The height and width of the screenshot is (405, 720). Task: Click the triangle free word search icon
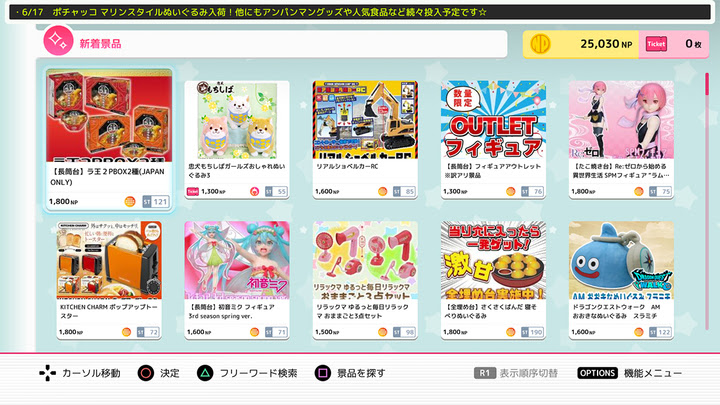pyautogui.click(x=205, y=373)
